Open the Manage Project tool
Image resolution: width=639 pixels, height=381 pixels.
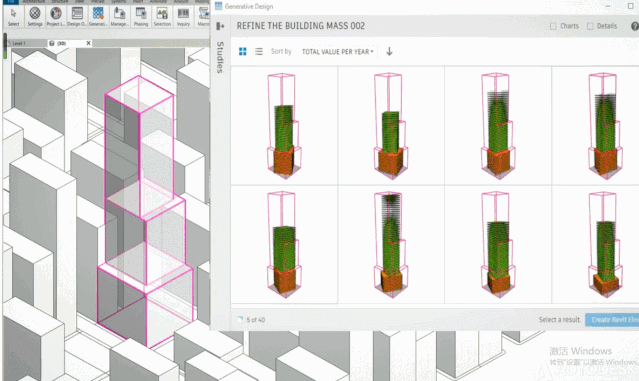pos(119,17)
